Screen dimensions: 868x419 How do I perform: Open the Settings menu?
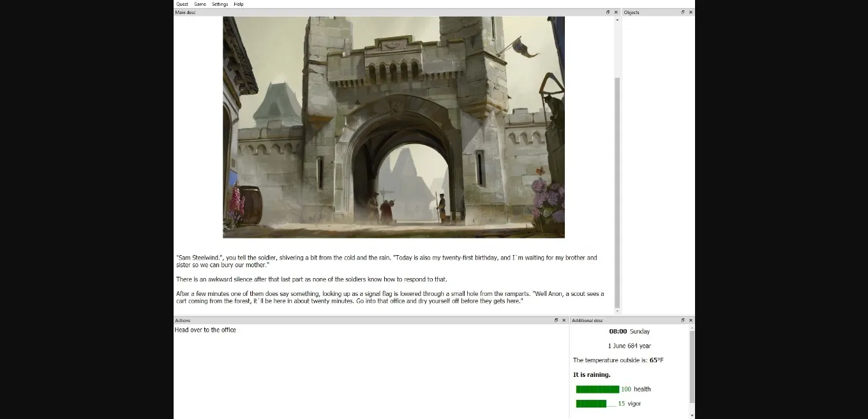pyautogui.click(x=220, y=4)
